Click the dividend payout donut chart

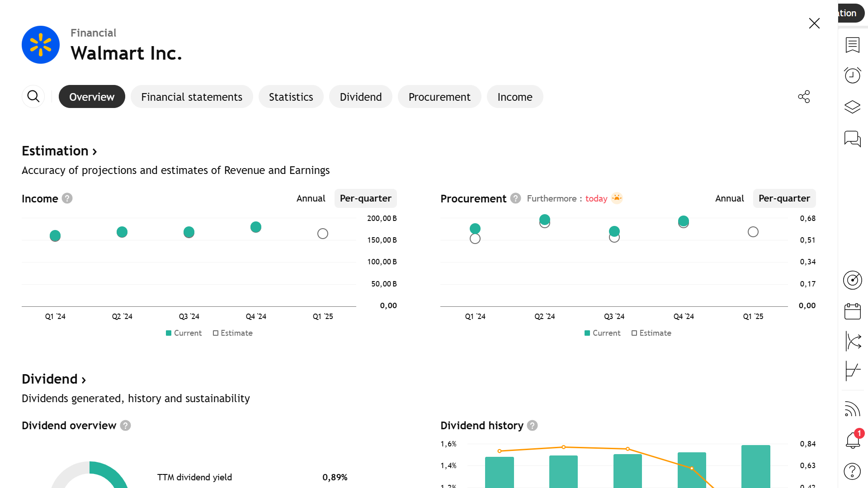(x=90, y=474)
